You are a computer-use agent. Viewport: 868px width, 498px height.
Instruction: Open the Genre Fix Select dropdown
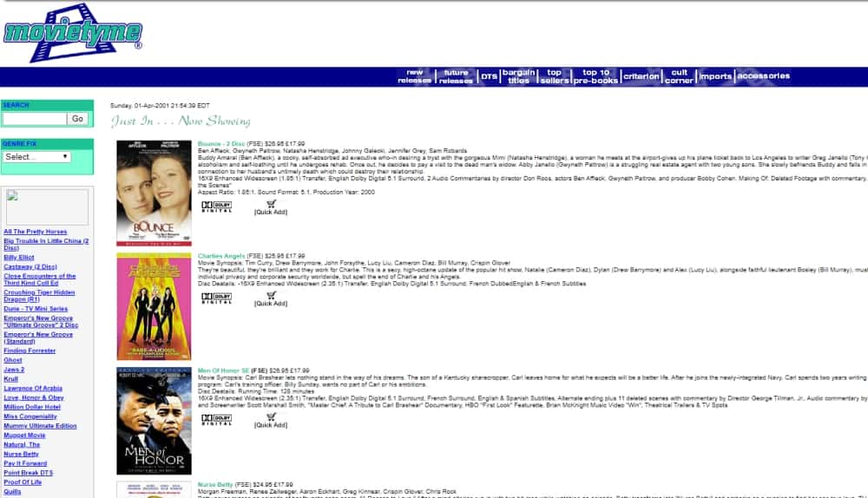point(37,156)
